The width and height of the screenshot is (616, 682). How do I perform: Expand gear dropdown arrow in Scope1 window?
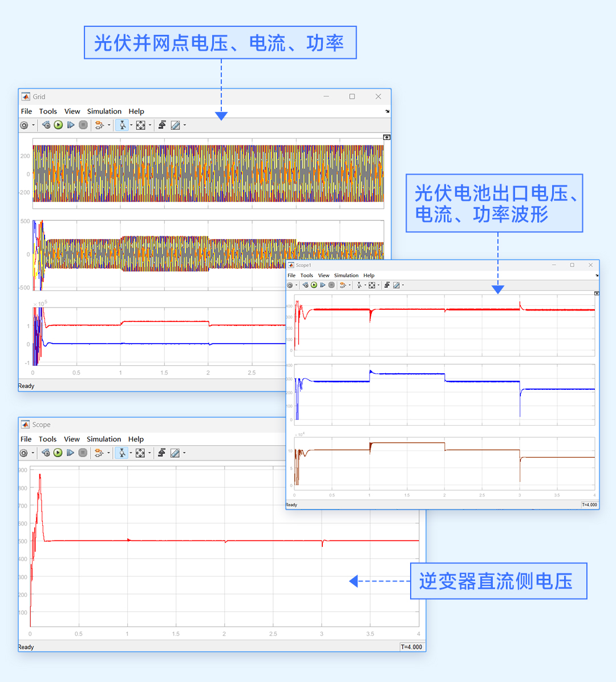297,285
